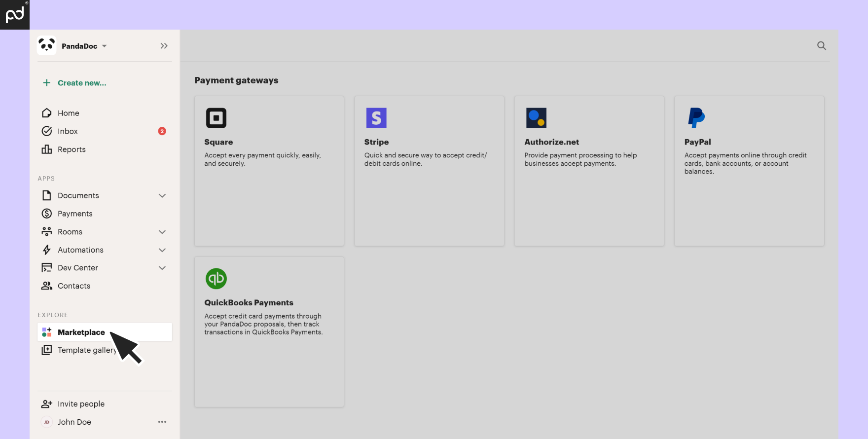Click the Automations lightning bolt icon
The image size is (868, 439).
[x=47, y=250]
